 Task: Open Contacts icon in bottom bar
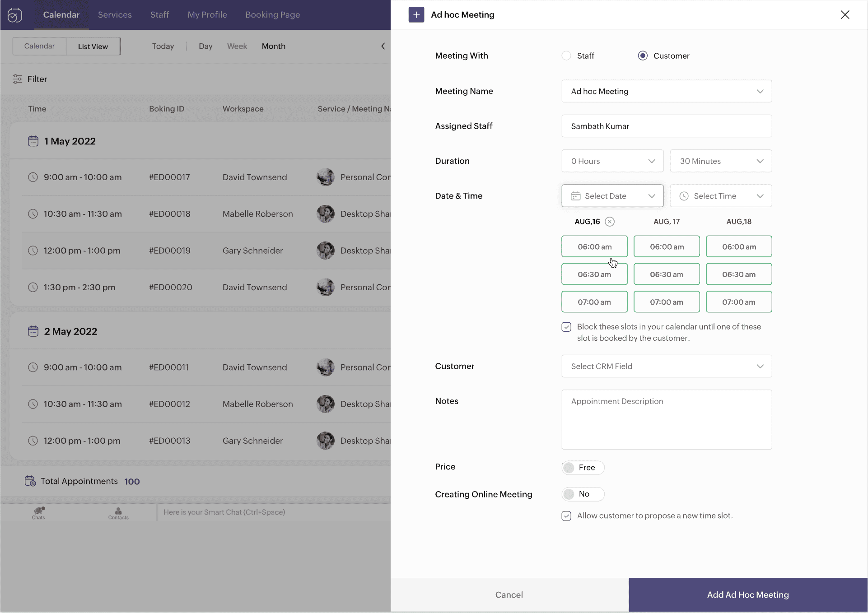118,512
